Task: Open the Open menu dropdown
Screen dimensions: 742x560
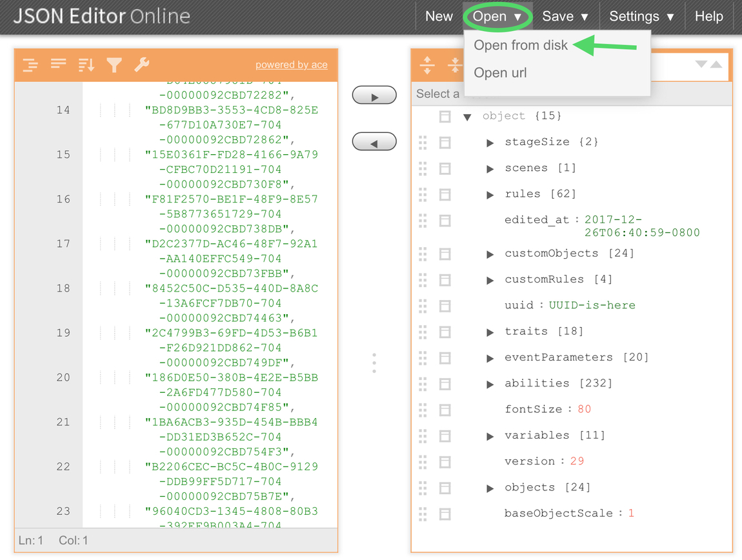Action: click(x=497, y=17)
